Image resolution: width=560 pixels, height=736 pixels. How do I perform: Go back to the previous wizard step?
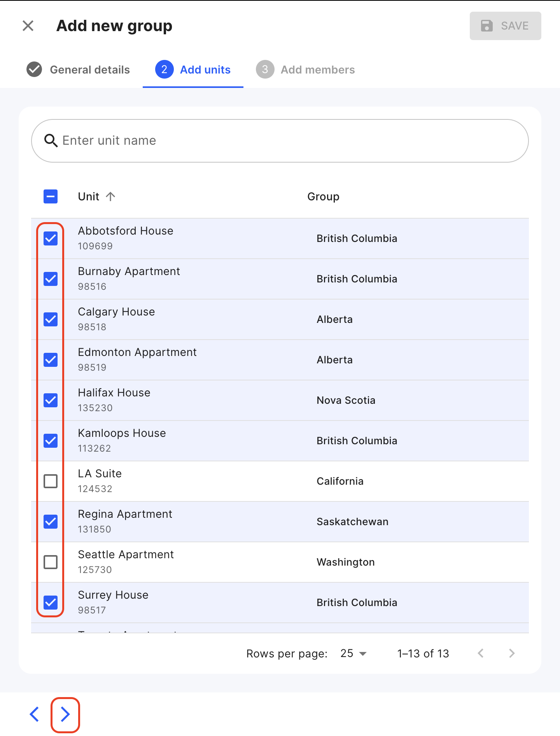coord(34,714)
